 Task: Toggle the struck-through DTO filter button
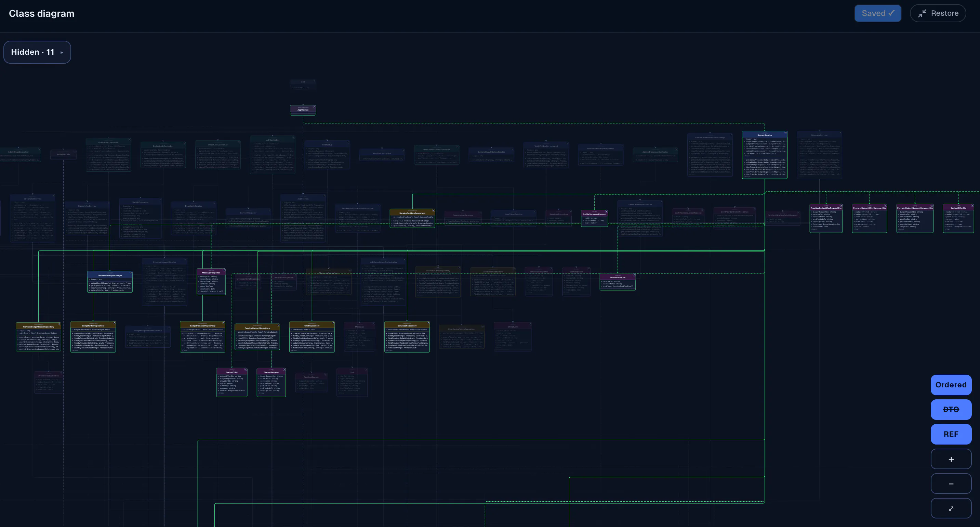pyautogui.click(x=951, y=409)
